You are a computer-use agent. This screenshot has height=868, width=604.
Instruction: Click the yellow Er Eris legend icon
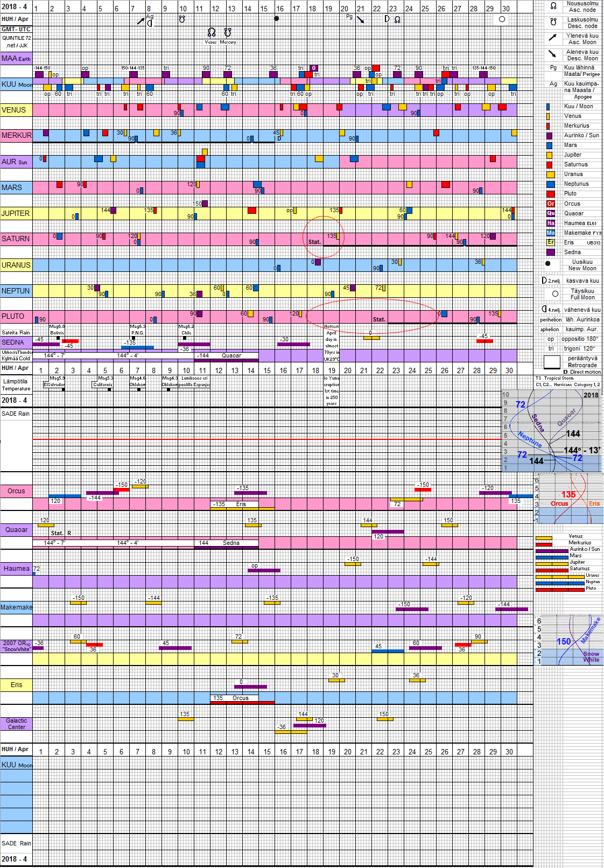coord(551,242)
